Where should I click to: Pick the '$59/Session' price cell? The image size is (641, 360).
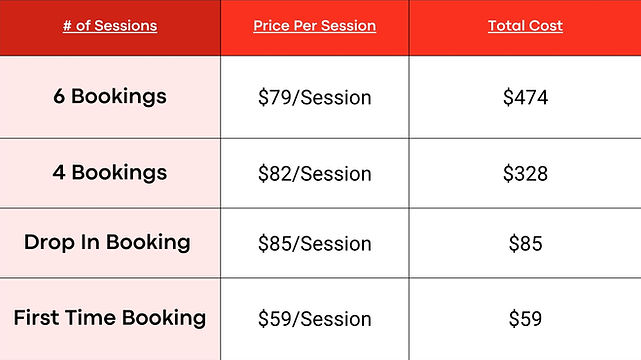point(314,319)
